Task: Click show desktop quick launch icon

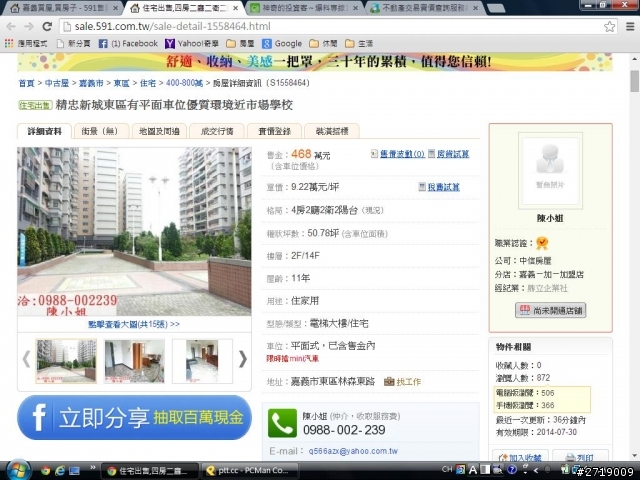Action: click(74, 471)
